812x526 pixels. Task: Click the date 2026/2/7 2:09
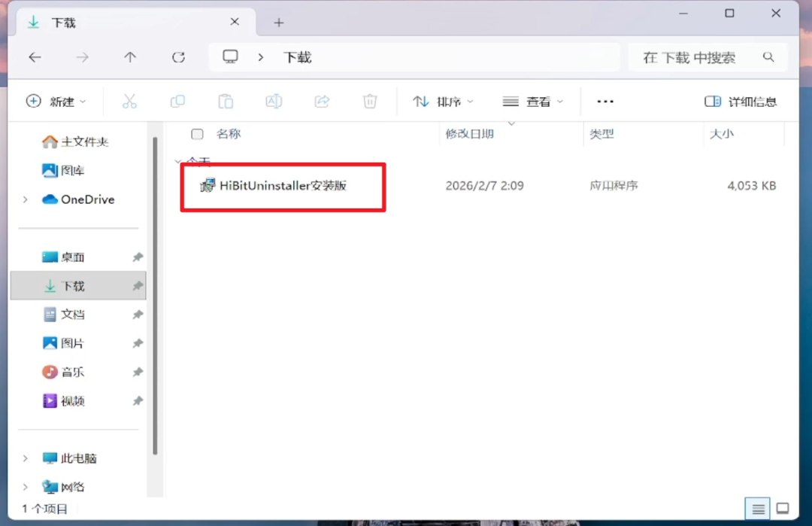click(485, 186)
